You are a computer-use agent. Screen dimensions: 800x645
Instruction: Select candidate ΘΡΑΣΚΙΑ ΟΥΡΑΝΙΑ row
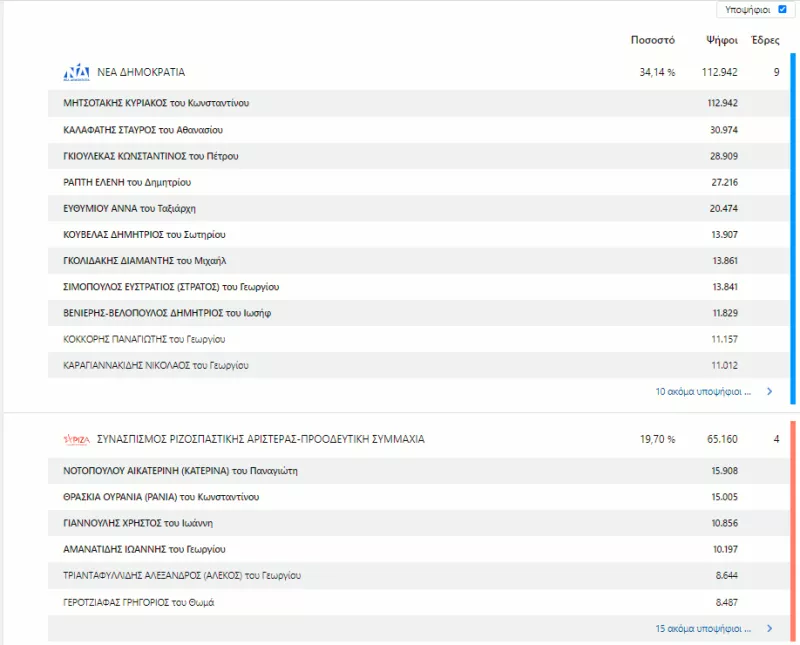pyautogui.click(x=418, y=497)
